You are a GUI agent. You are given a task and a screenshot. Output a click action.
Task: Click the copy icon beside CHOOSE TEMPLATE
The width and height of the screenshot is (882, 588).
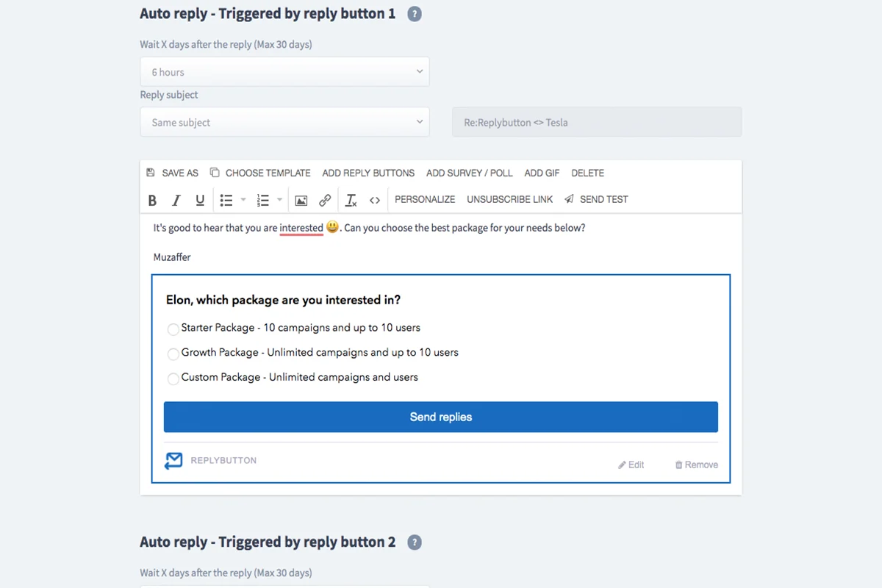(215, 173)
